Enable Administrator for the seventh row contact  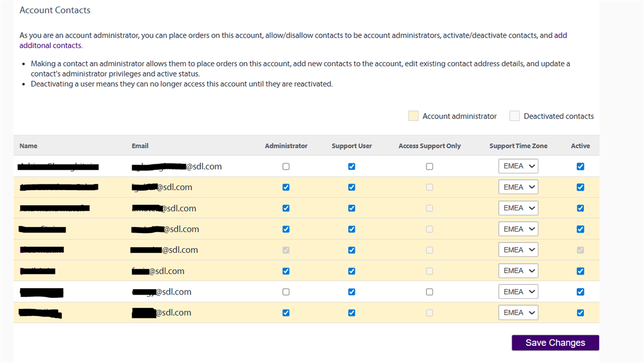click(x=286, y=292)
